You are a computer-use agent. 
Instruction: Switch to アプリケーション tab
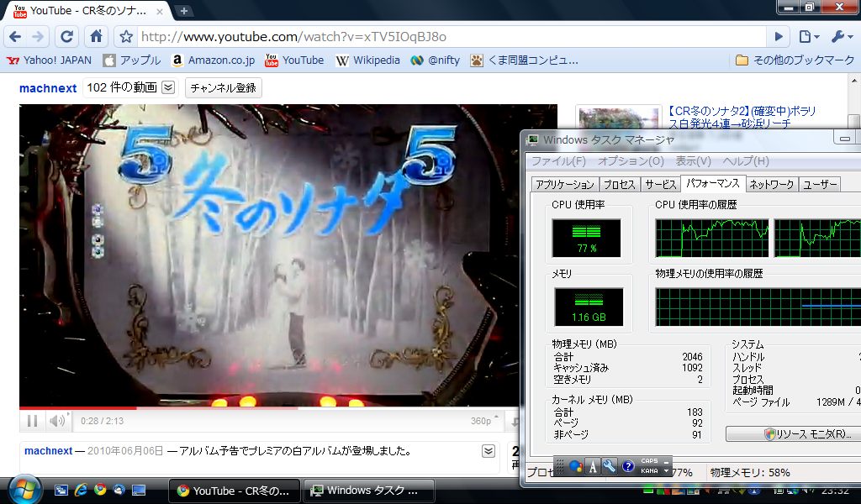click(565, 185)
